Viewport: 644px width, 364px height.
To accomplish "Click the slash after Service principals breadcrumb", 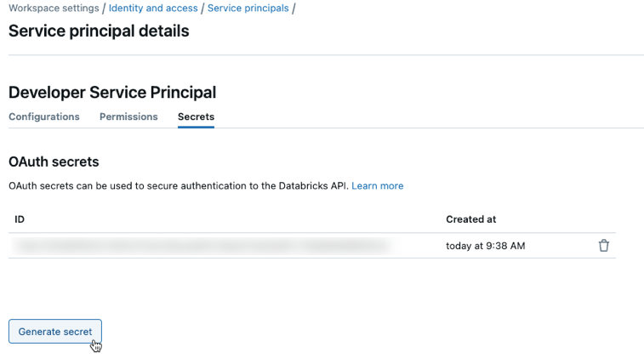I will [294, 8].
